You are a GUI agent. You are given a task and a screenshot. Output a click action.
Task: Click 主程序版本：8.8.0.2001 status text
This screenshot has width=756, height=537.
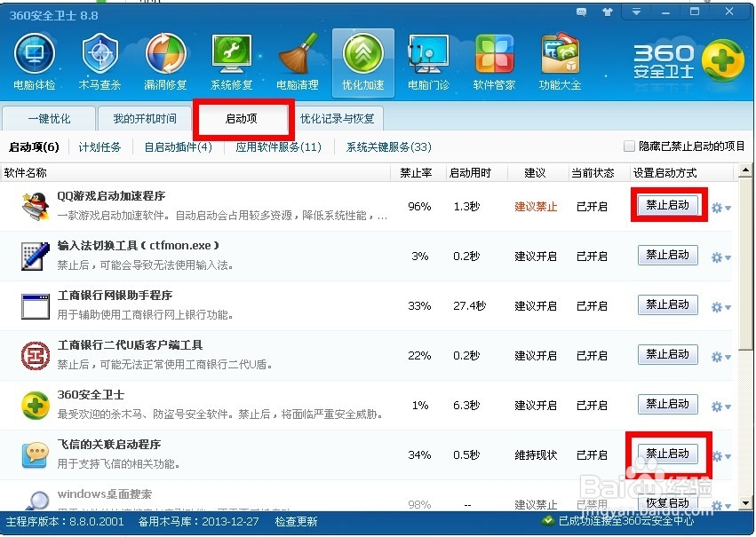coord(65,522)
